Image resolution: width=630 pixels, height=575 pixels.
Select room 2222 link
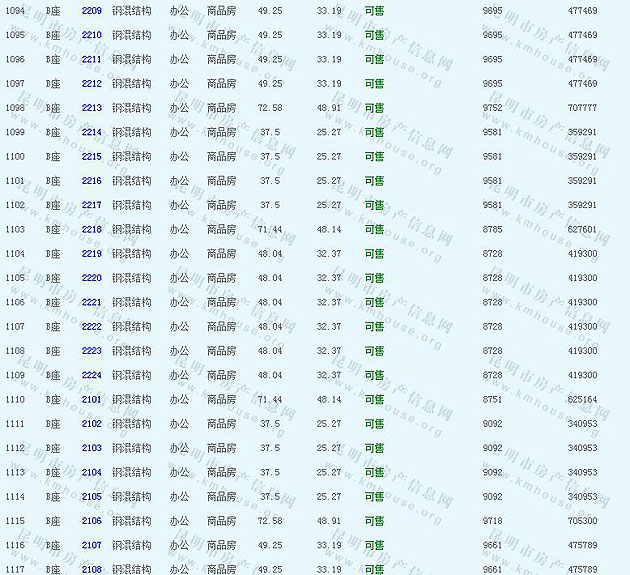(91, 327)
